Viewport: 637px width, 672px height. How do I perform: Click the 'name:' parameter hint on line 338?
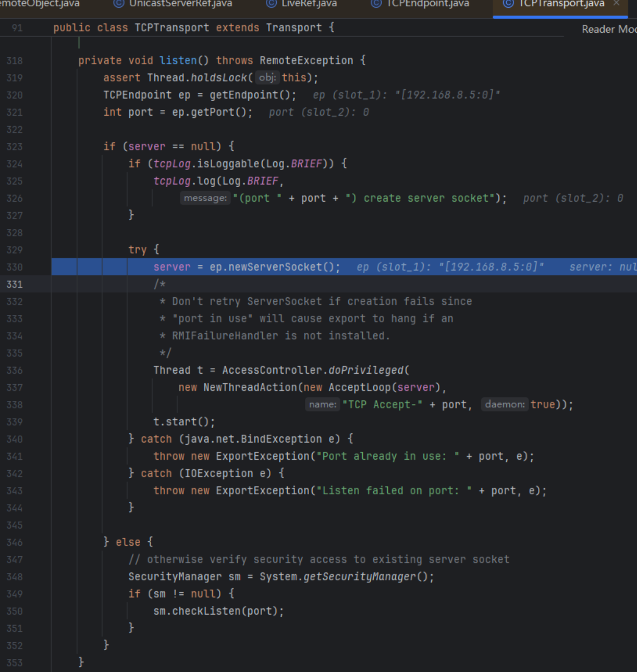(323, 405)
